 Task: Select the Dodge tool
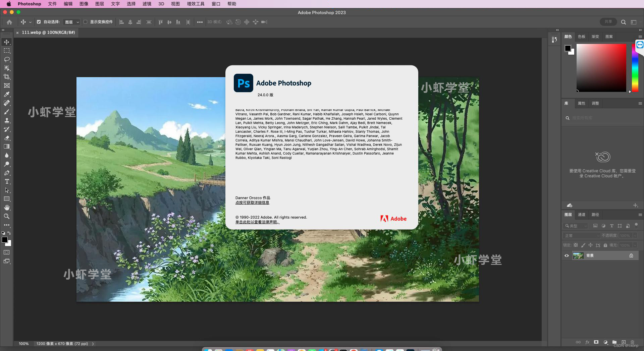click(7, 164)
